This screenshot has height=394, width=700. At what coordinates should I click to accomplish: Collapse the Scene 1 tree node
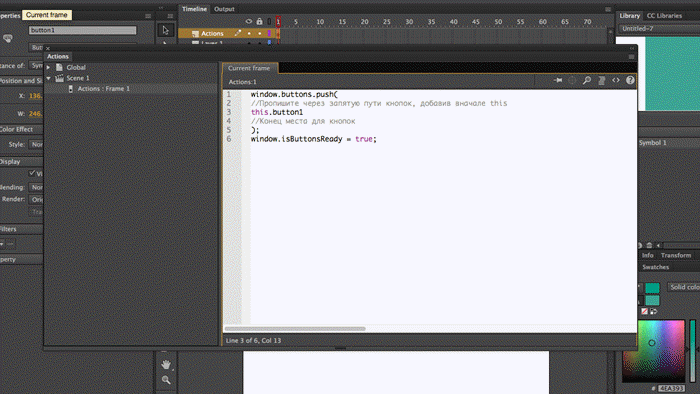[49, 78]
